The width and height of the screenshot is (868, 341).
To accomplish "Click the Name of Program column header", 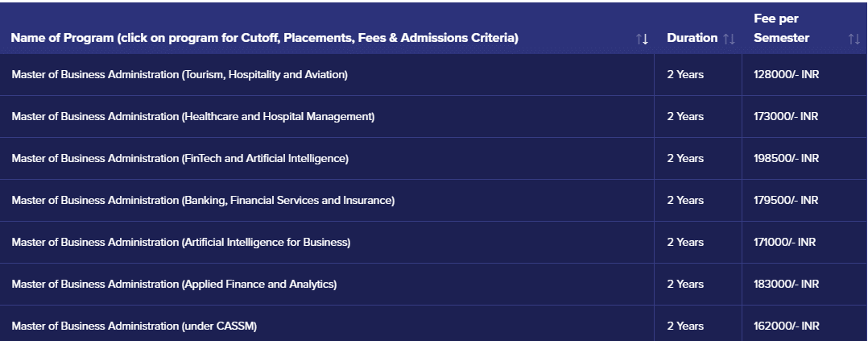I will [265, 38].
